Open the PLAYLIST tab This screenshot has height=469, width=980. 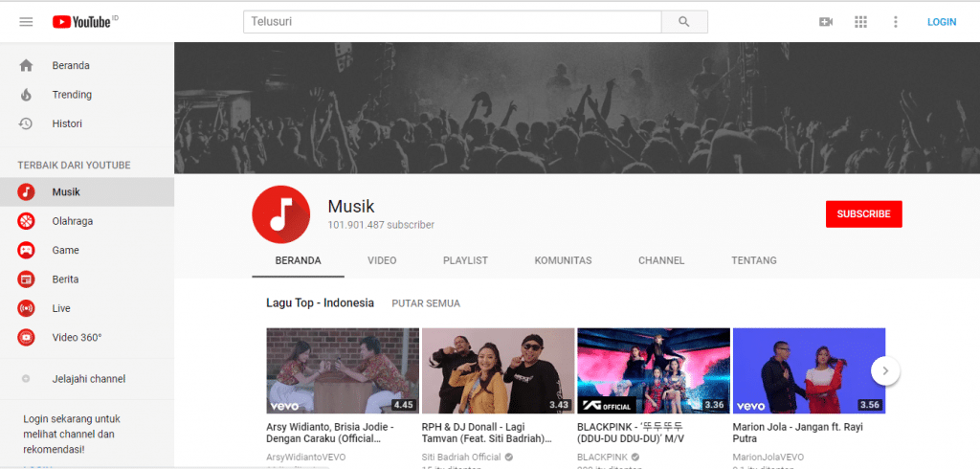point(466,260)
